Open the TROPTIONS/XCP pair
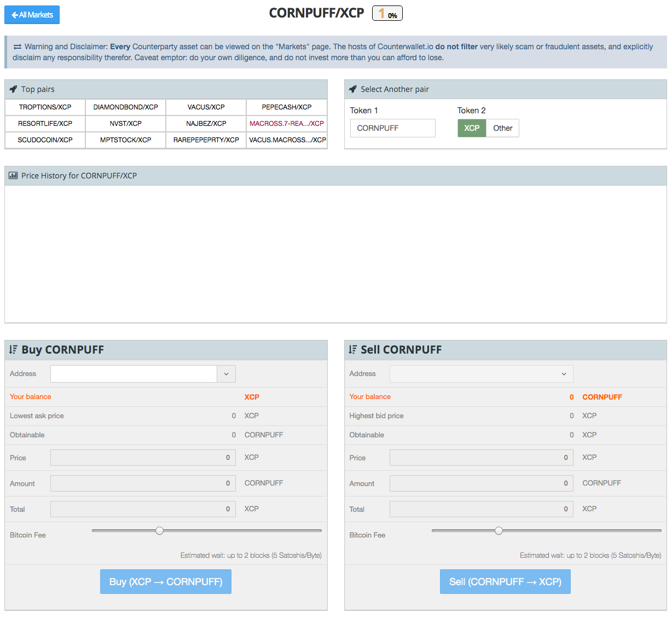The height and width of the screenshot is (618, 672). point(45,107)
